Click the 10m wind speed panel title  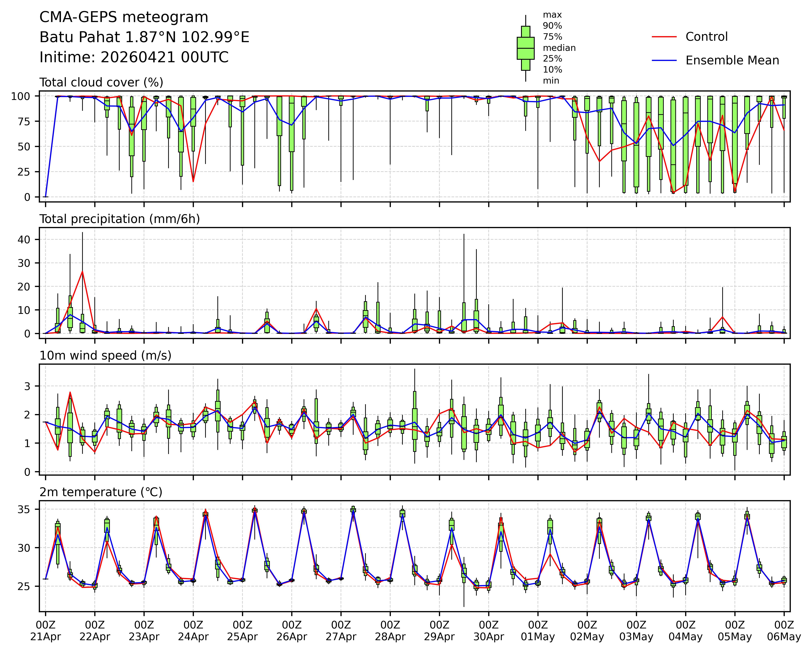105,355
